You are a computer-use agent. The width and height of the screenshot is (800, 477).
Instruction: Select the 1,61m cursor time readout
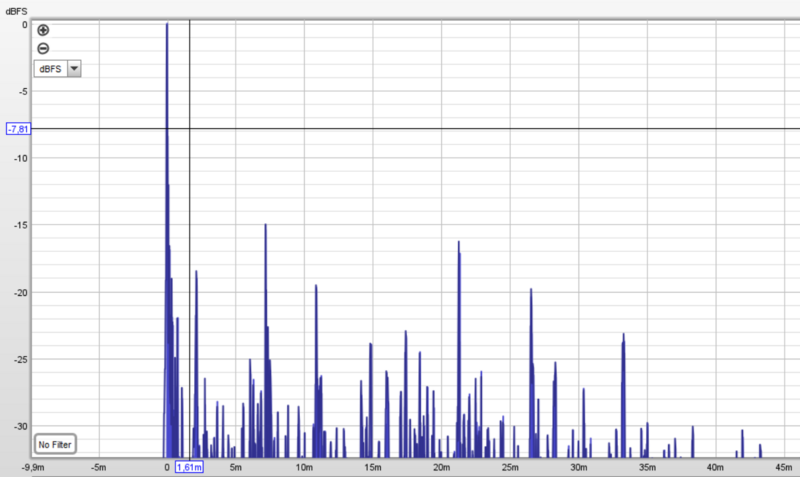pyautogui.click(x=189, y=467)
